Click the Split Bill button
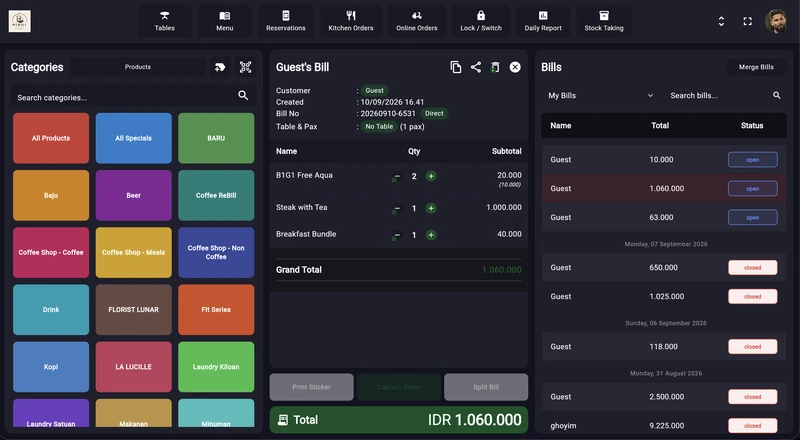The width and height of the screenshot is (800, 440). tap(486, 387)
